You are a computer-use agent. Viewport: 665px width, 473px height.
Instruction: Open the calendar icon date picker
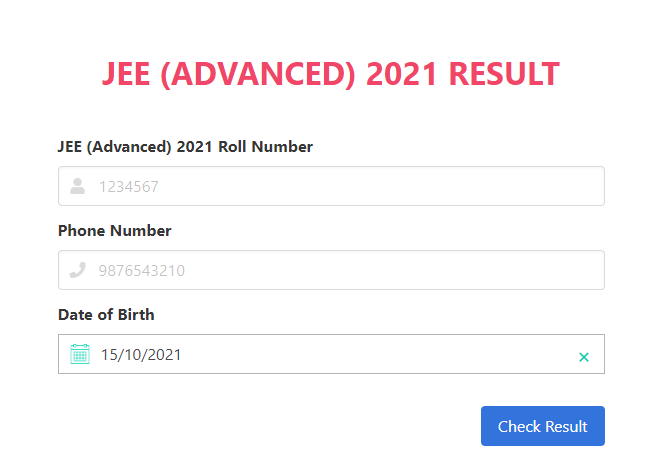(80, 354)
